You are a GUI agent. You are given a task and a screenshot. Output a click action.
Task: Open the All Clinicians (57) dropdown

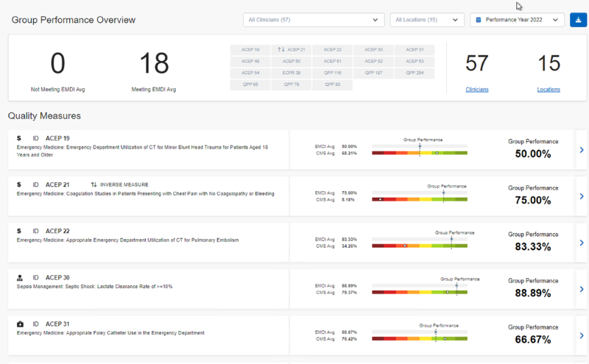(314, 20)
